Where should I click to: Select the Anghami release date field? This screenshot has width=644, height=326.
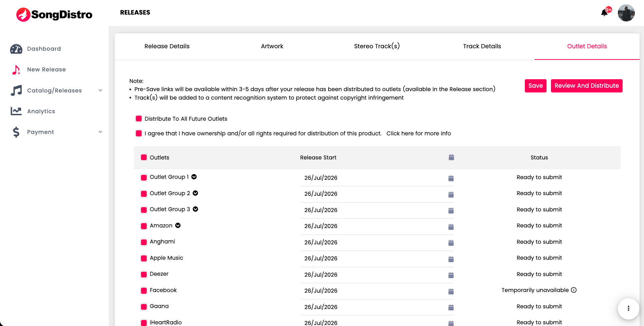tap(377, 242)
